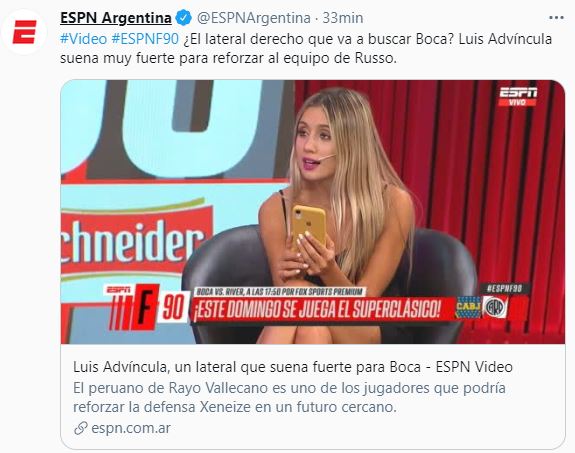Open the @ESPNArgentina handle
Viewport: 575px width, 453px height.
254,18
